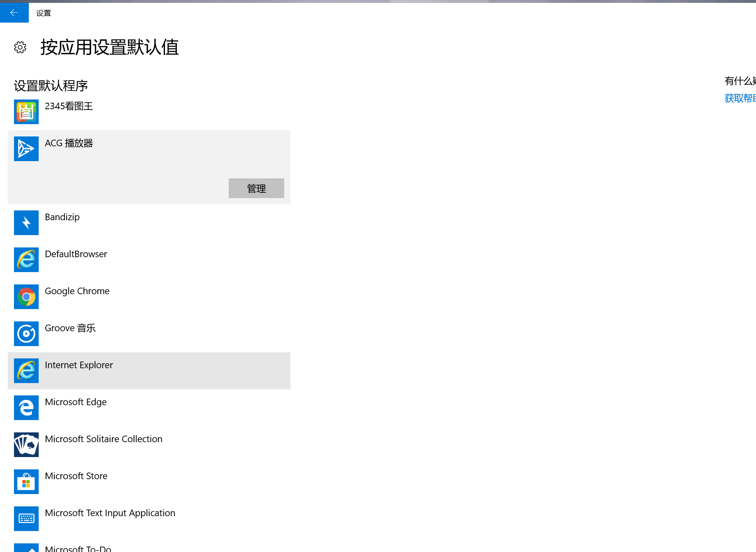Click the back arrow button
The height and width of the screenshot is (552, 756).
pos(14,13)
